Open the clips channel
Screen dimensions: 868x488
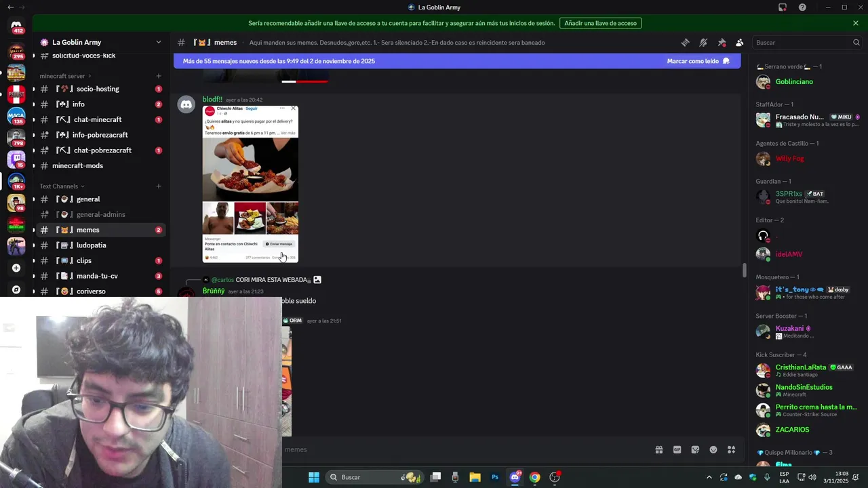tap(100, 261)
